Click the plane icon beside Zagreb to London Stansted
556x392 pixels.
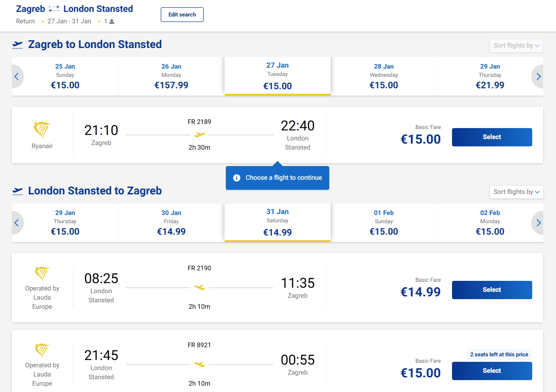[18, 45]
